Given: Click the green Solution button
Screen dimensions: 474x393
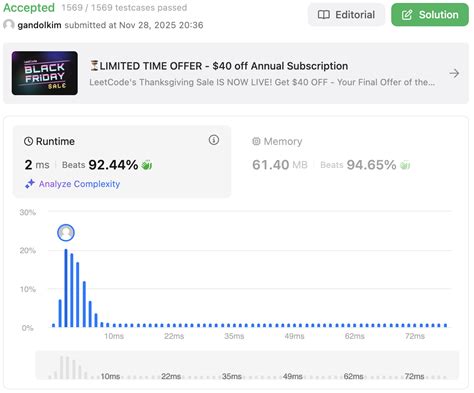Looking at the screenshot, I should click(x=430, y=15).
